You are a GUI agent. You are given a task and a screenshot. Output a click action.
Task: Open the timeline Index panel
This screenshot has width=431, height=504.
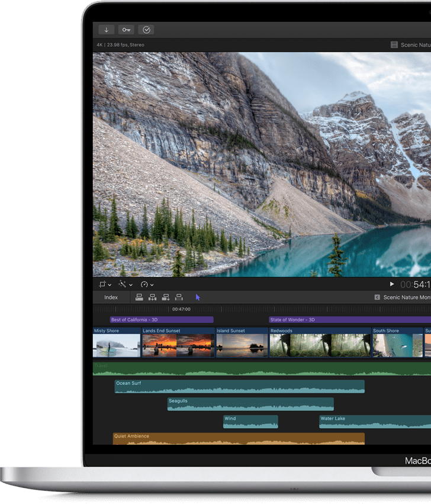tap(111, 297)
